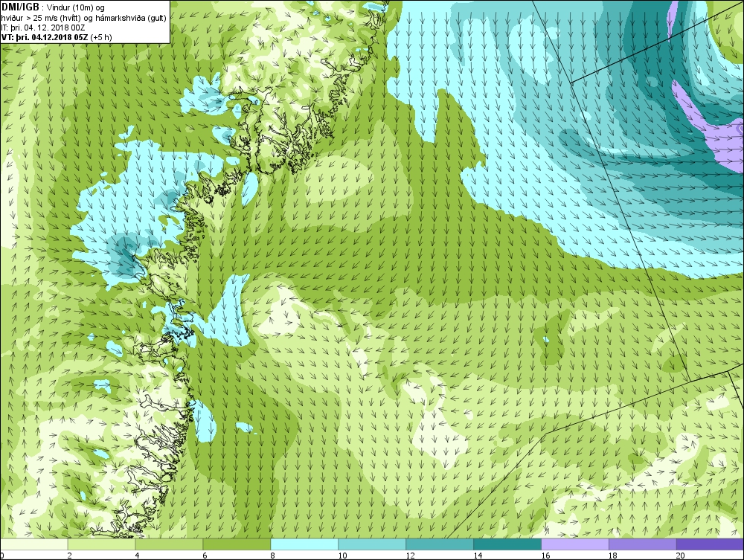Click the legend label "10"

[x=342, y=556]
